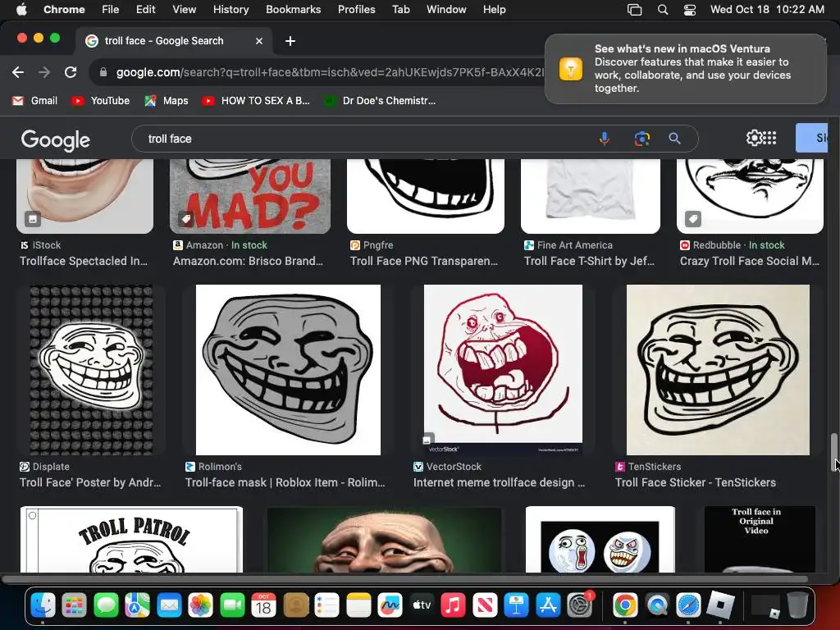This screenshot has width=840, height=630.
Task: Open Music from the dock
Action: [453, 606]
